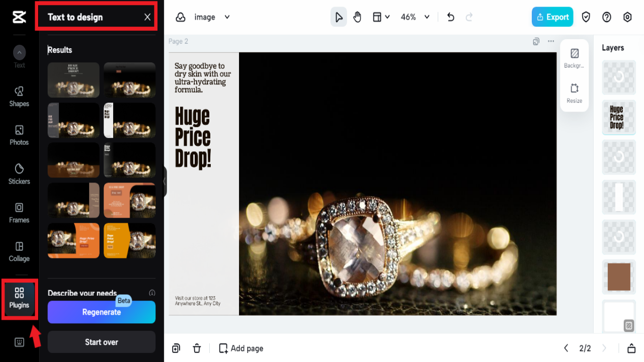Image resolution: width=644 pixels, height=362 pixels.
Task: Open the project name 'image' dropdown
Action: [212, 17]
